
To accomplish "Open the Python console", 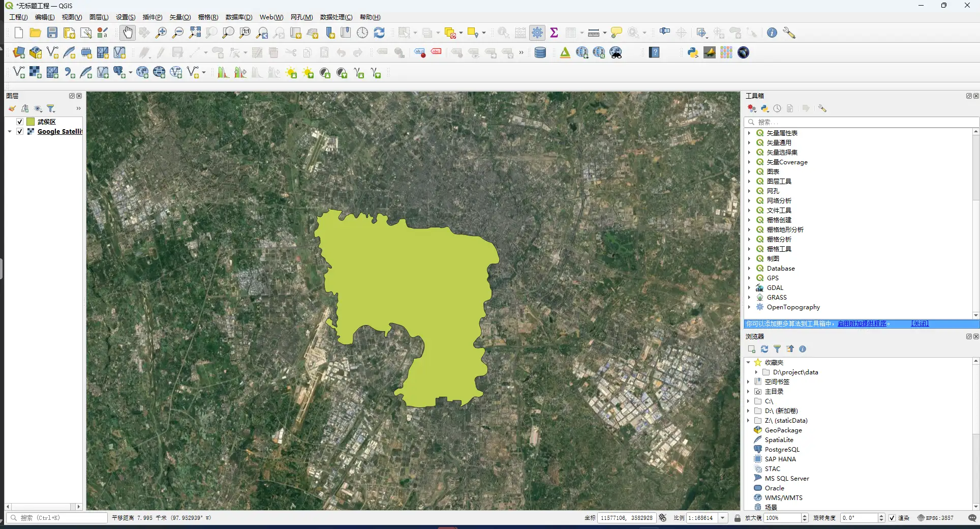I will tap(692, 52).
